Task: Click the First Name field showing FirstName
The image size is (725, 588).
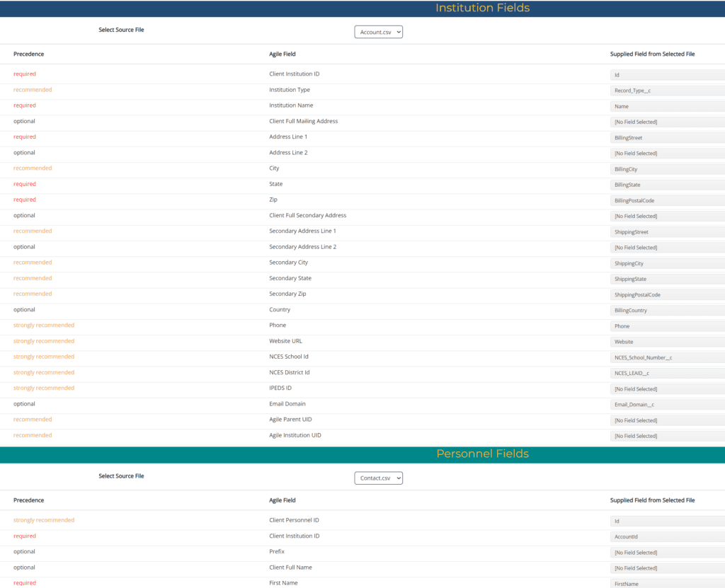Action: pyautogui.click(x=667, y=583)
